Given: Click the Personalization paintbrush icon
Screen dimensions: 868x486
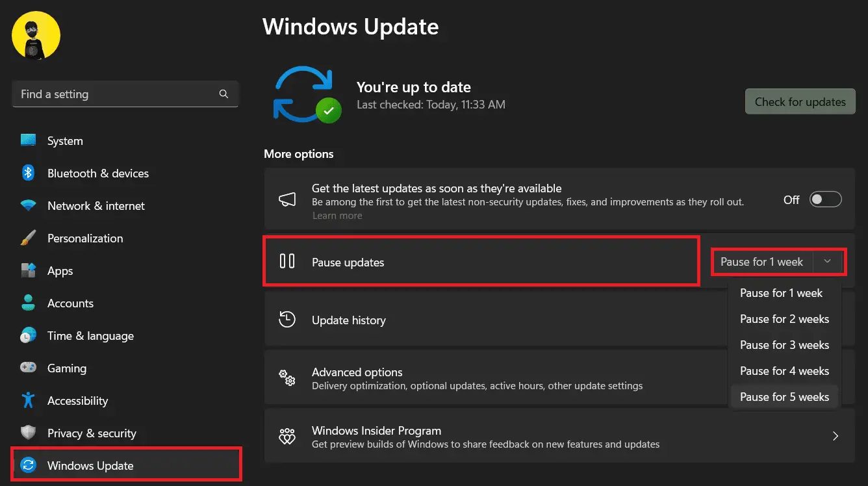Looking at the screenshot, I should click(28, 238).
